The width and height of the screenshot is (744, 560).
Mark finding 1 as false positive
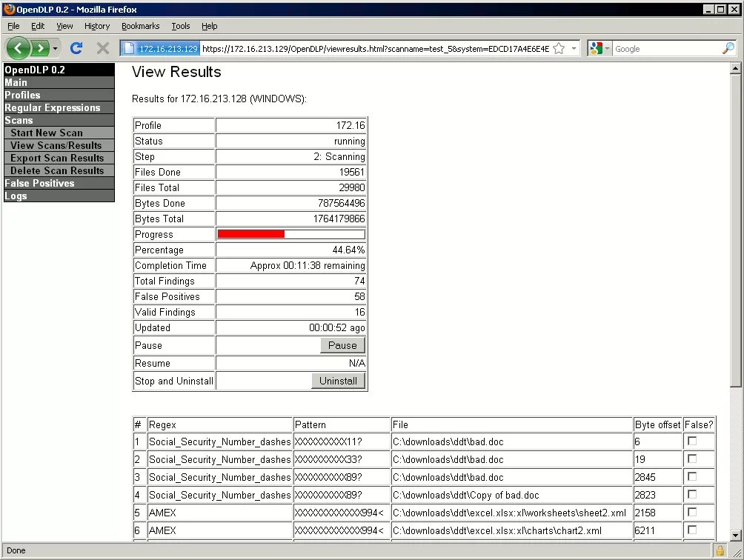point(692,441)
